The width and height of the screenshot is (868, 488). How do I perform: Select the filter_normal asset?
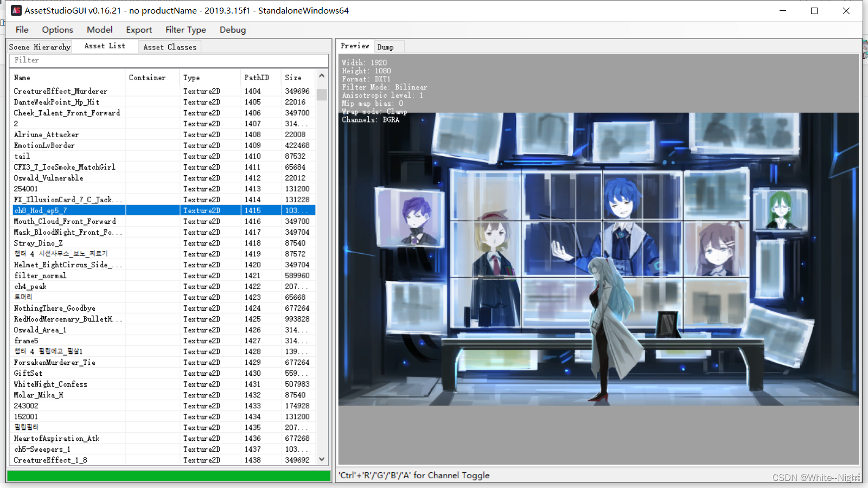164,275
